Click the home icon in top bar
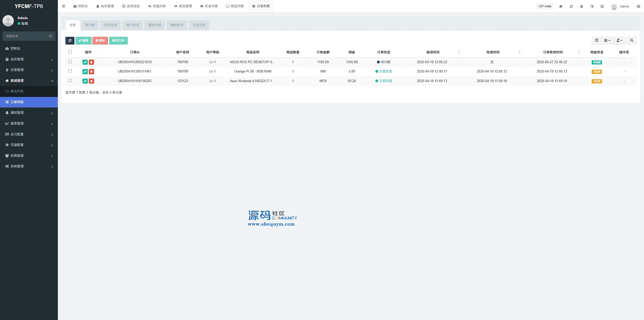Viewport: 644px width, 320px height. (x=561, y=6)
